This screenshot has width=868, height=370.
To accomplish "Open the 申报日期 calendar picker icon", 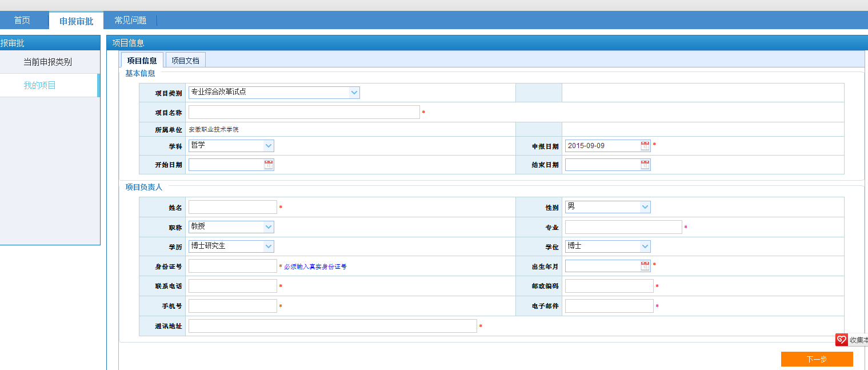I will [x=645, y=146].
